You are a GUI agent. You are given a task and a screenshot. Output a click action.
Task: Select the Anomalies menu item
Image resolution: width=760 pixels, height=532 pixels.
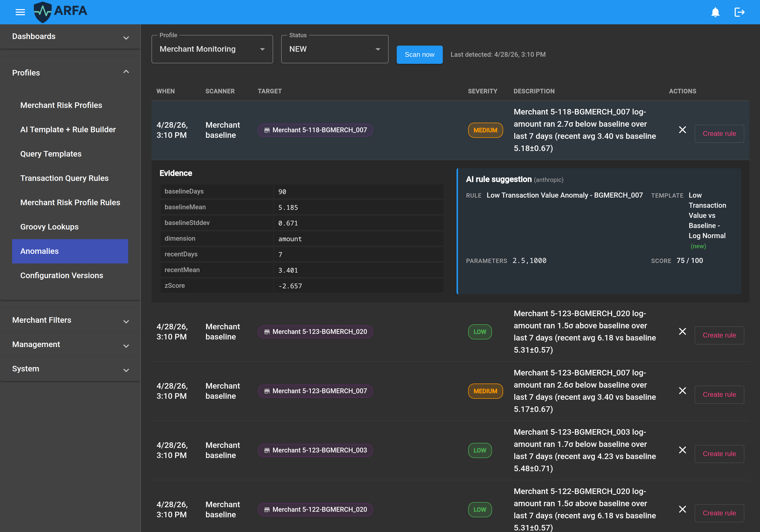(70, 251)
